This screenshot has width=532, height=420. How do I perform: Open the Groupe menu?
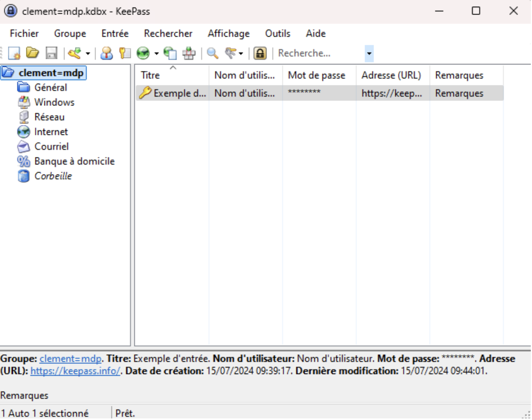70,33
